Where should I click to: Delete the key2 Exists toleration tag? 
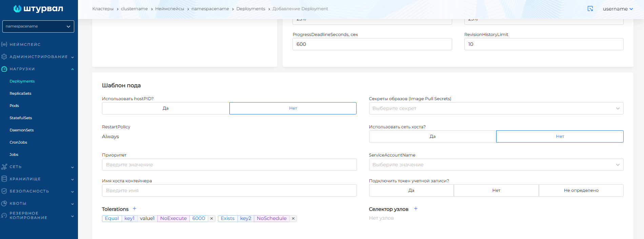point(293,219)
